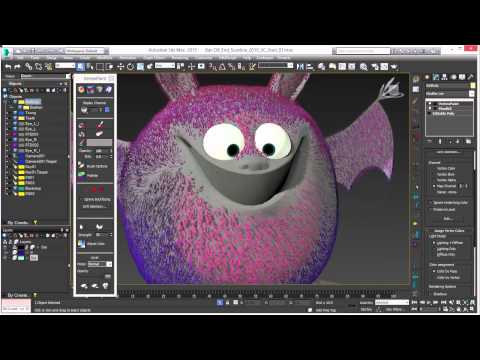Select the Vertex Color channel radio option
Image resolution: width=480 pixels, height=360 pixels.
pos(434,169)
